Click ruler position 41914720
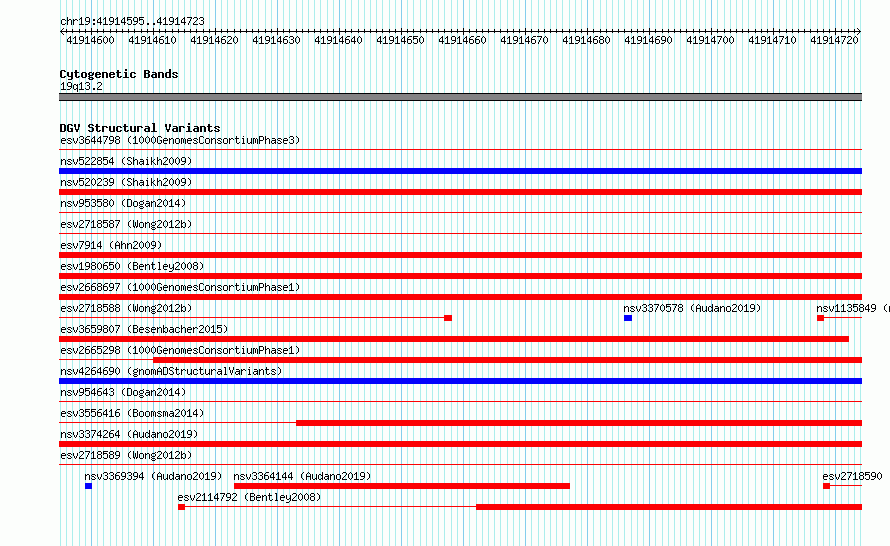The height and width of the screenshot is (546, 890). pos(834,40)
